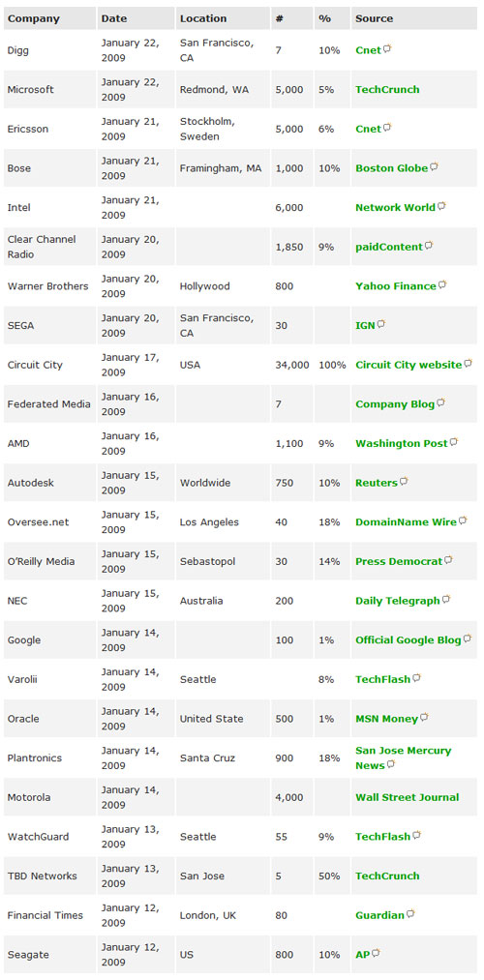Click the Source column header
484x980 pixels.
click(374, 18)
